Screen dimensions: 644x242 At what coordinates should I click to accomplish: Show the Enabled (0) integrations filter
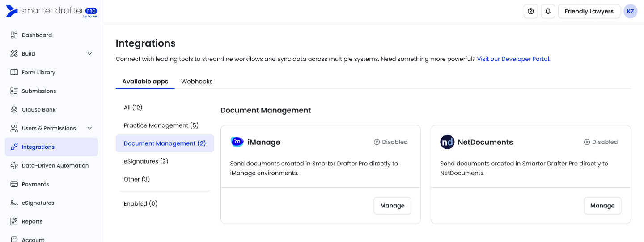(x=140, y=203)
